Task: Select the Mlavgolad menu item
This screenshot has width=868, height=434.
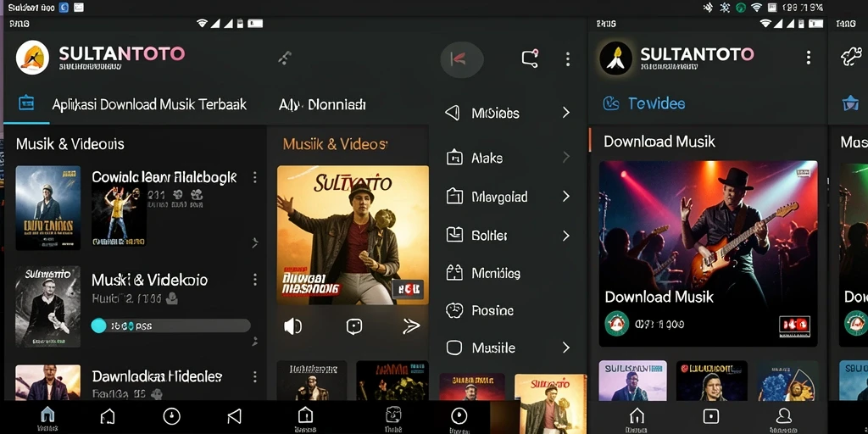Action: tap(508, 197)
